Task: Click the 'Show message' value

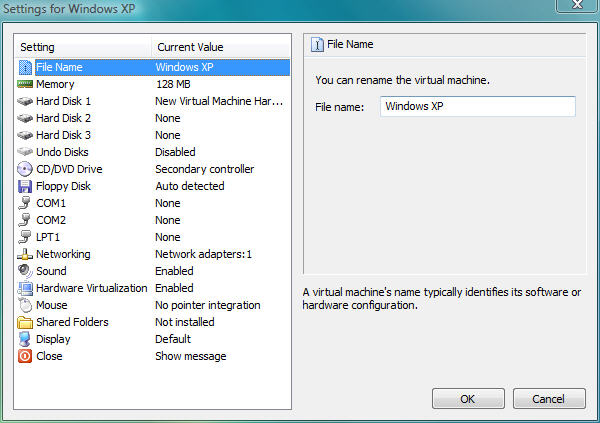Action: [x=191, y=356]
